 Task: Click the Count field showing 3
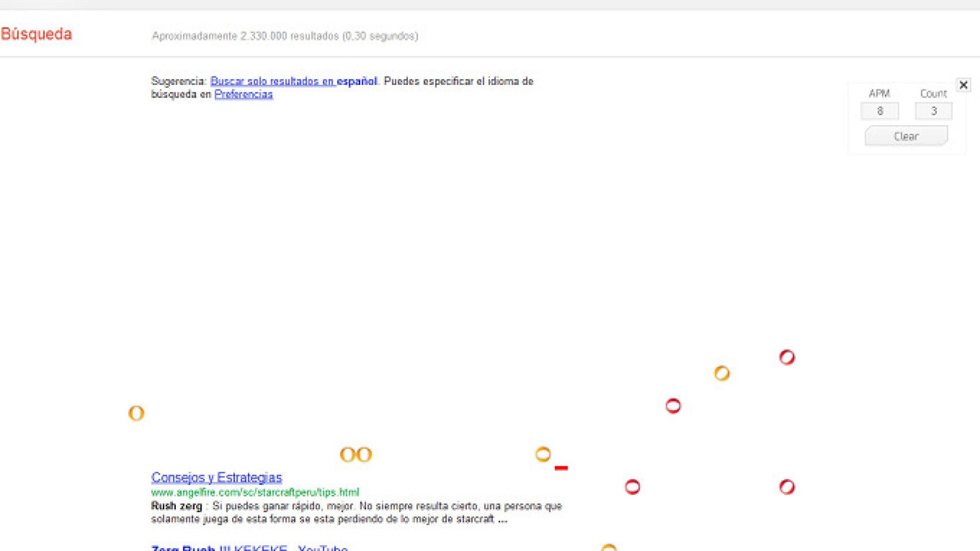click(933, 110)
